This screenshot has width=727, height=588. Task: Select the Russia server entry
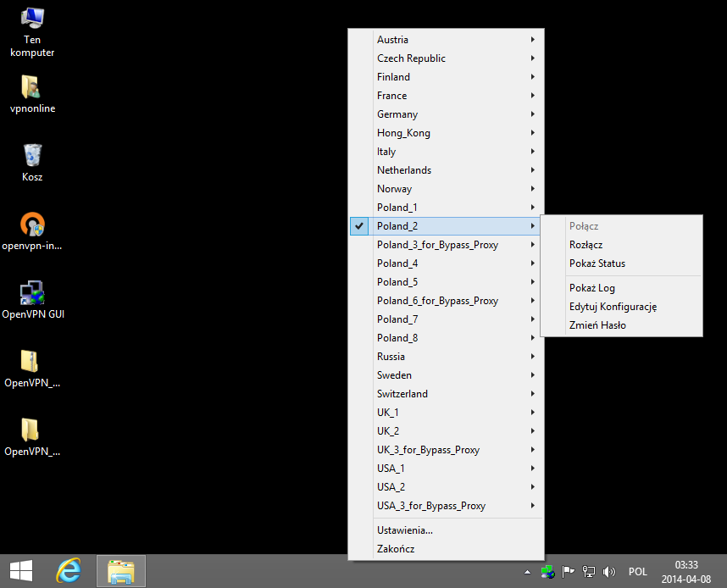coord(445,356)
